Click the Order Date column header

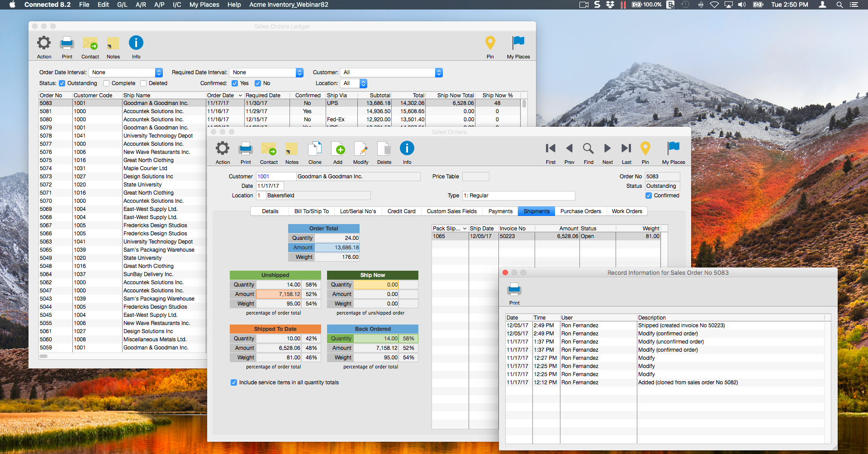click(x=221, y=96)
